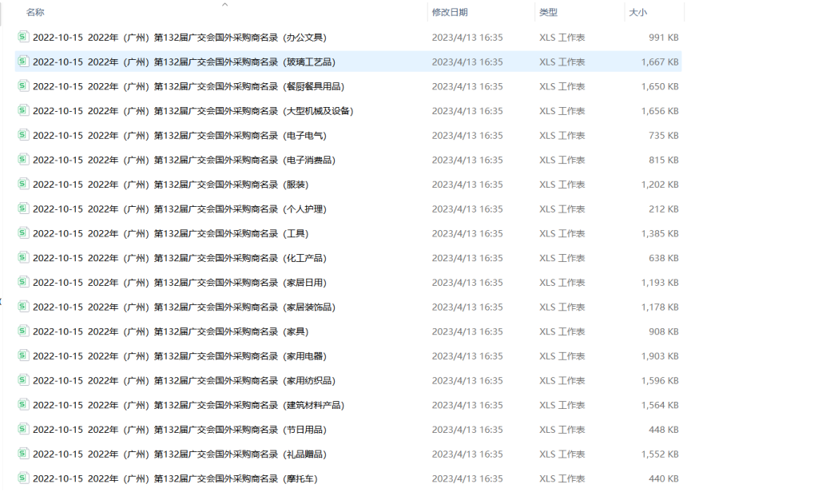Click the file icon beside 大型机械及设备

click(23, 110)
